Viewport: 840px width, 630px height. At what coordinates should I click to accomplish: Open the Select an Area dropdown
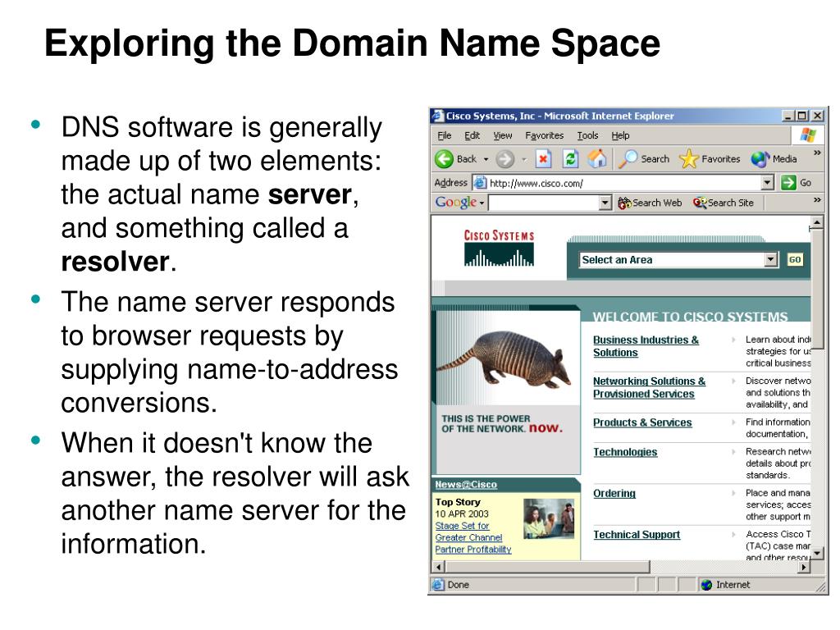[x=770, y=260]
